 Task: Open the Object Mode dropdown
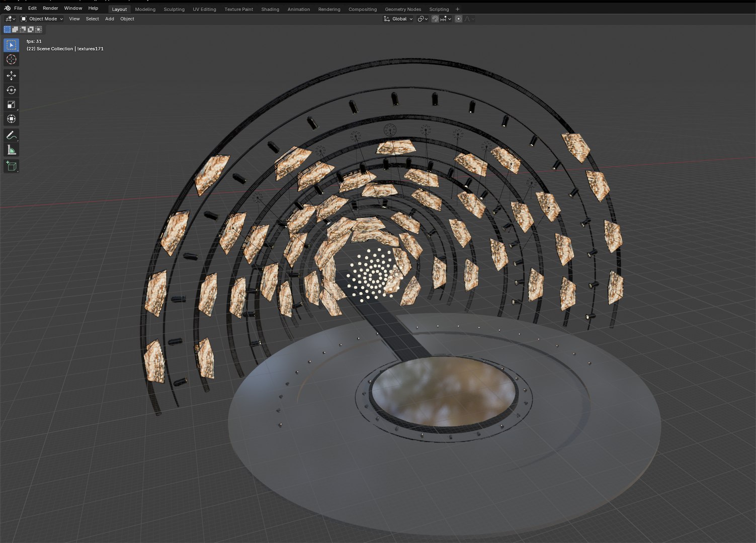pos(42,19)
